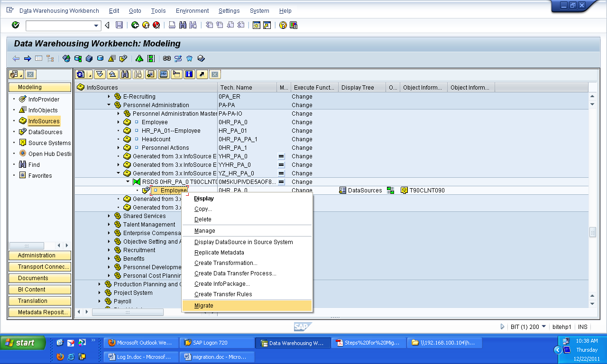Switch to Microsoft Outlook Web taskbar window
This screenshot has height=364, width=607.
pos(141,343)
